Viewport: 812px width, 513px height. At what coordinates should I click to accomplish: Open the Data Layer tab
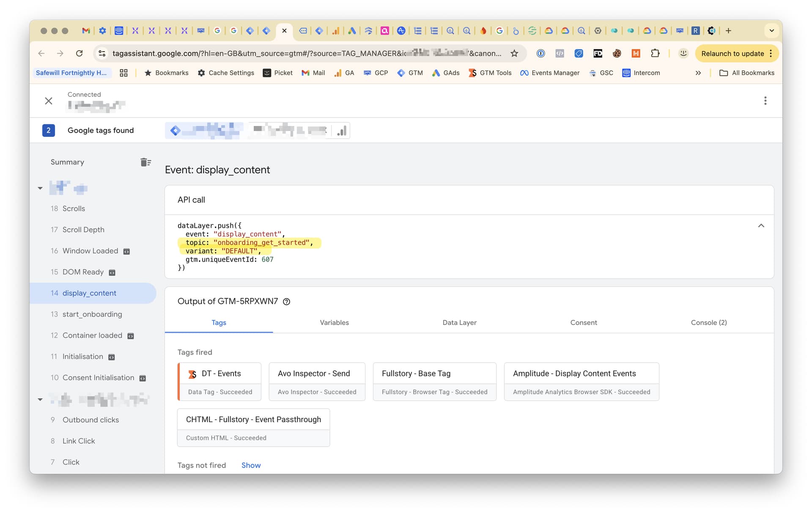pyautogui.click(x=459, y=323)
